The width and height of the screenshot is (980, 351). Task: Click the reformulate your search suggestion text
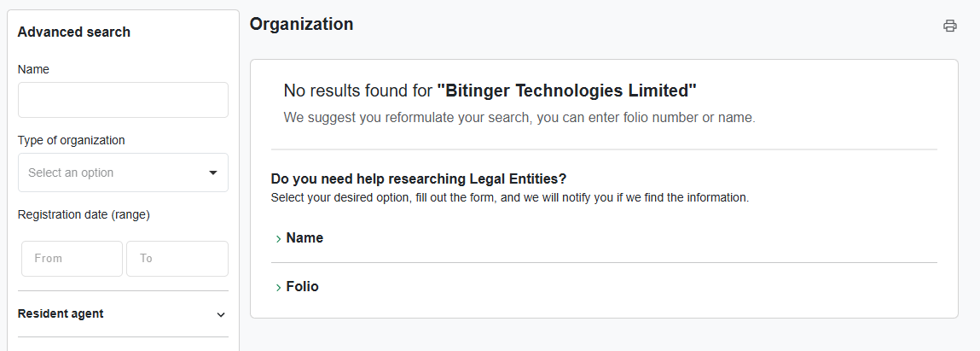[x=519, y=118]
